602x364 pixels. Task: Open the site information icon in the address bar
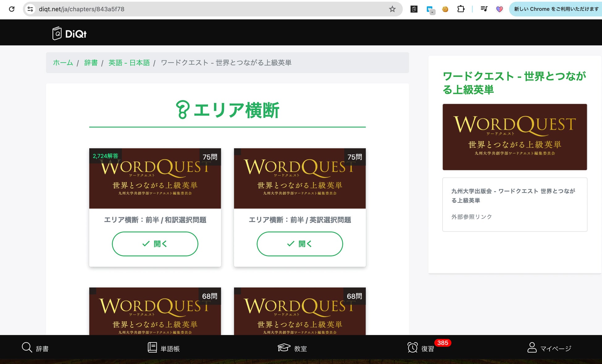tap(30, 9)
